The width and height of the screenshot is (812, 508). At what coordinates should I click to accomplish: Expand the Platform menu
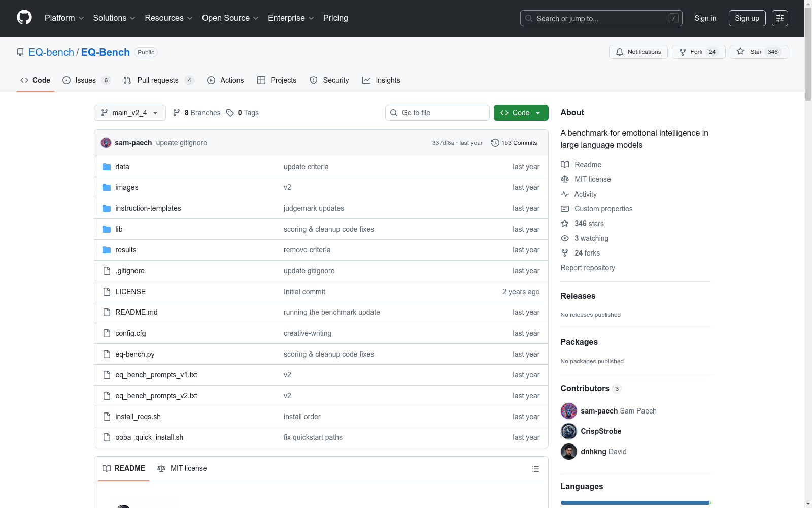pos(64,18)
